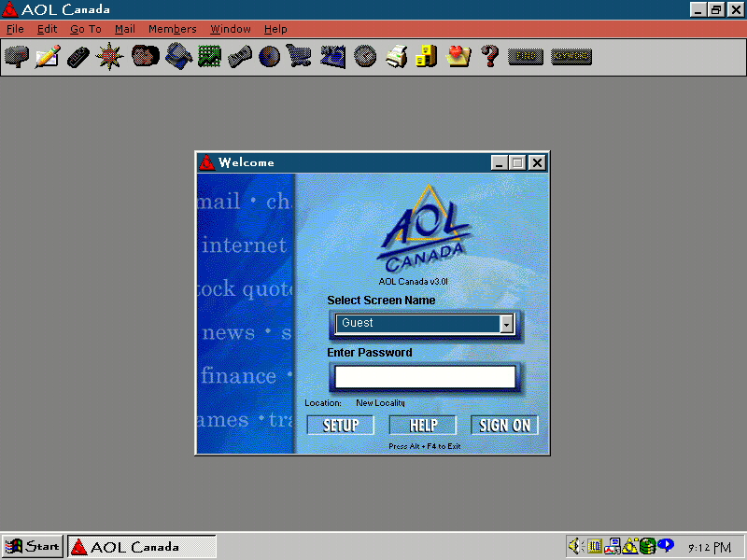Check the online clock icon

364,56
